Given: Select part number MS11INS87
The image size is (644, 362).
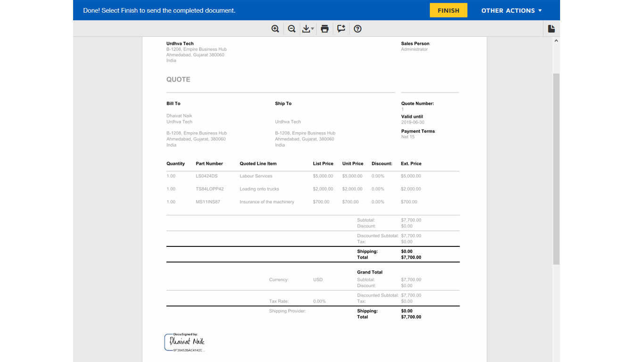Looking at the screenshot, I should coord(208,202).
